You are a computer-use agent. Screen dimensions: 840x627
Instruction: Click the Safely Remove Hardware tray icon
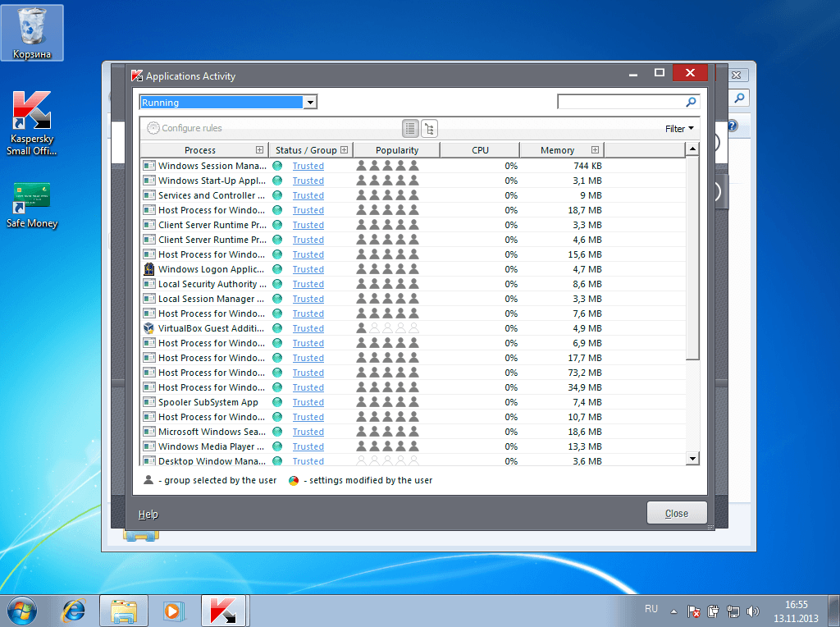pos(713,611)
